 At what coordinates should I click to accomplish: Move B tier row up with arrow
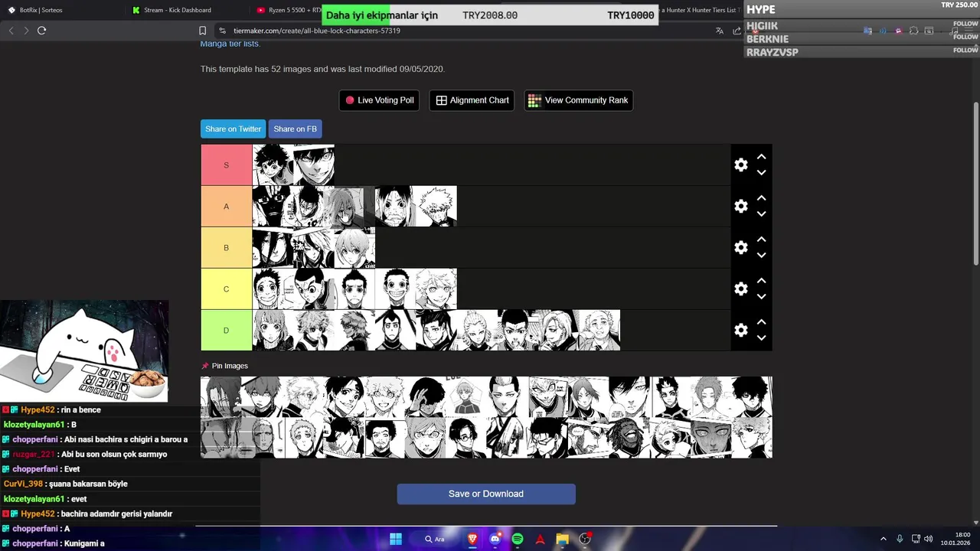(x=761, y=239)
